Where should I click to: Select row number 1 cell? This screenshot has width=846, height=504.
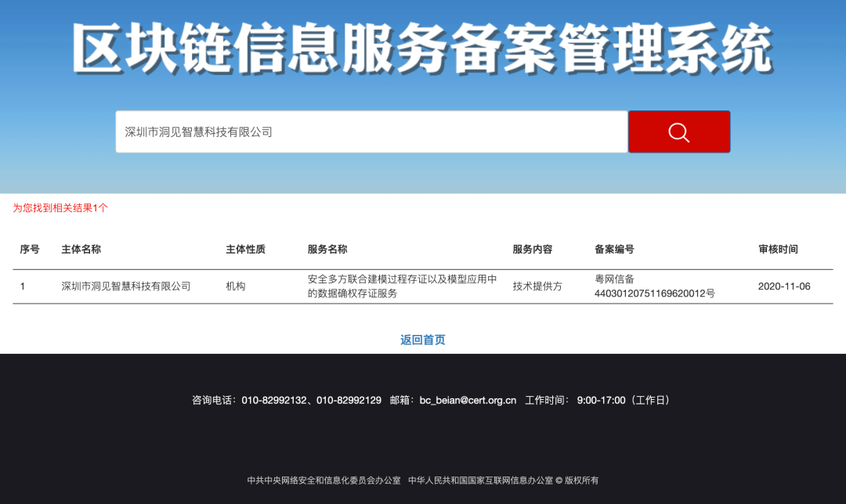(23, 286)
